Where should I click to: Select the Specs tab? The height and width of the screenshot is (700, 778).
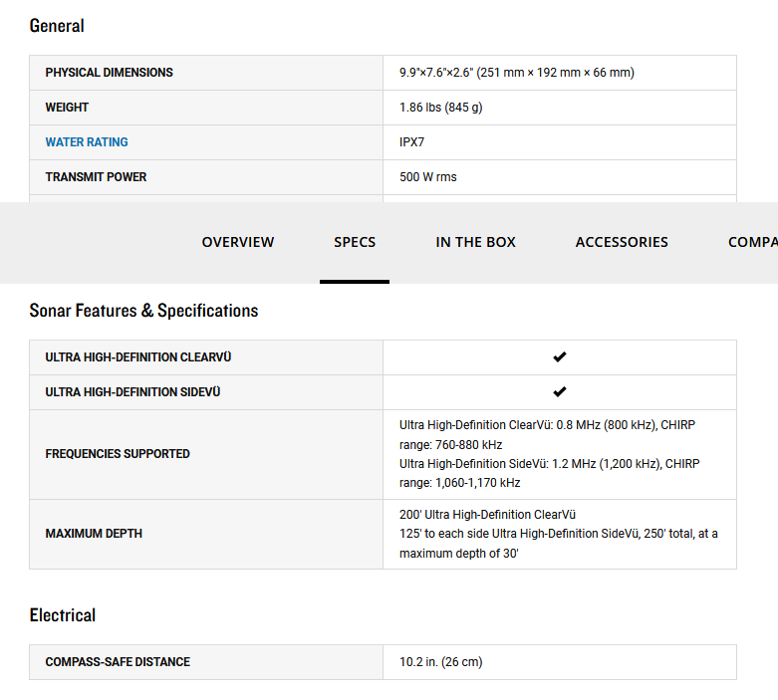click(x=355, y=242)
